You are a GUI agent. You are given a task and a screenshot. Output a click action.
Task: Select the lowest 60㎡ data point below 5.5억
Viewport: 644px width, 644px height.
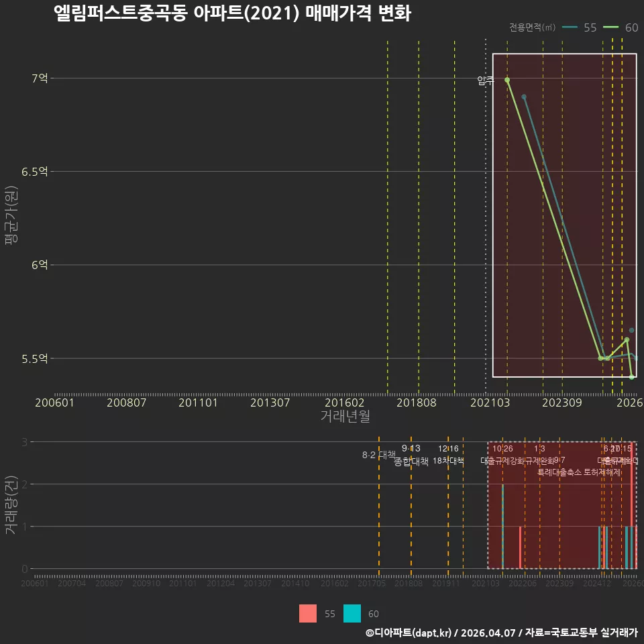[632, 377]
